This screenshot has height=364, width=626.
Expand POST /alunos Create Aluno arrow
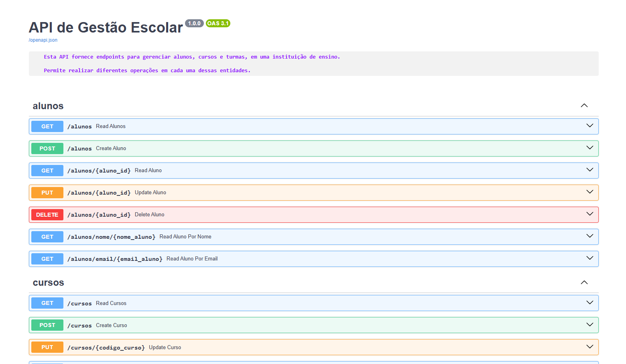click(x=589, y=148)
